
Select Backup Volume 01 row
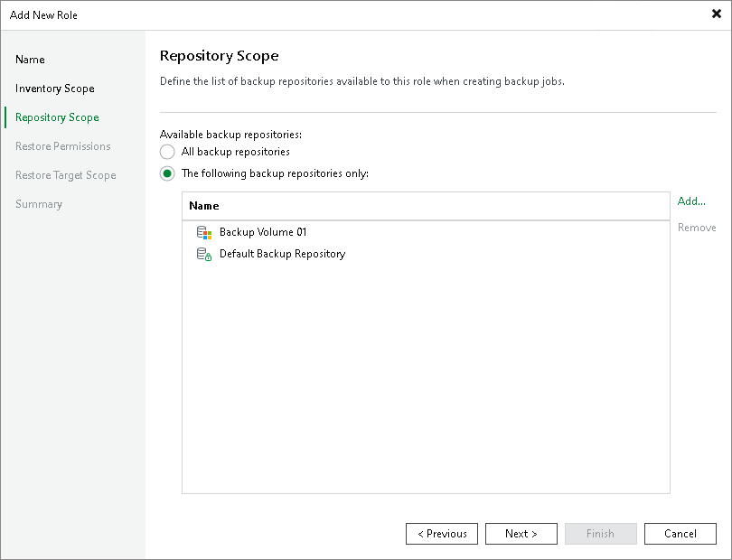(426, 232)
